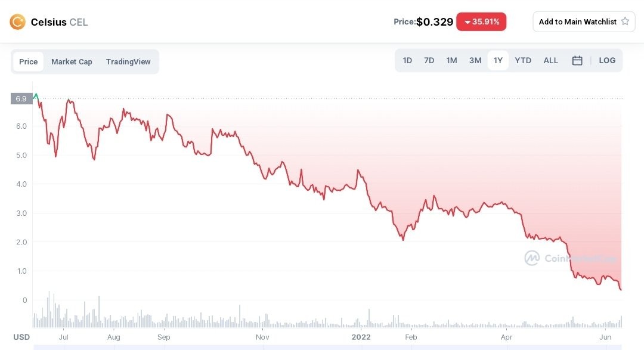Open the TradingView chart tab
The width and height of the screenshot is (644, 350).
point(128,61)
